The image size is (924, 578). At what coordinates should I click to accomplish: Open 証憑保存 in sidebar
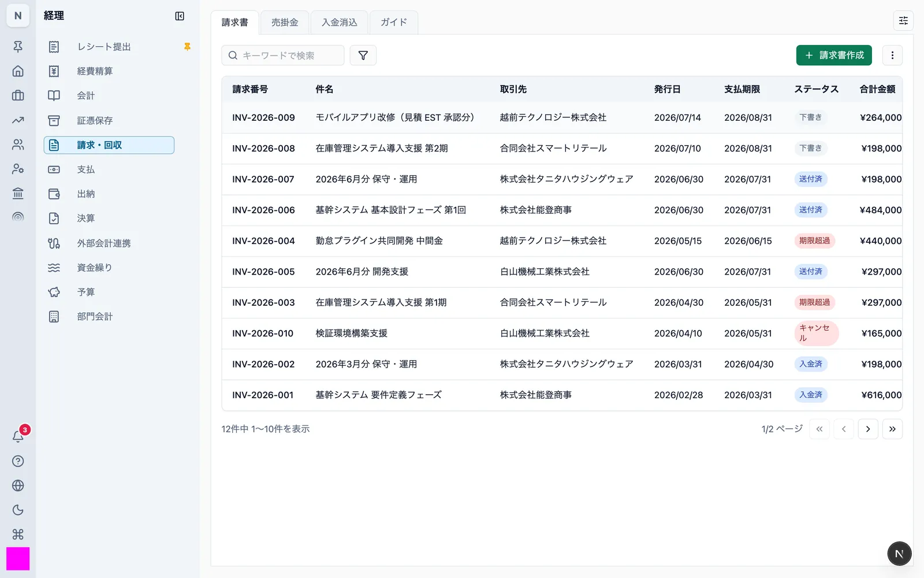109,120
